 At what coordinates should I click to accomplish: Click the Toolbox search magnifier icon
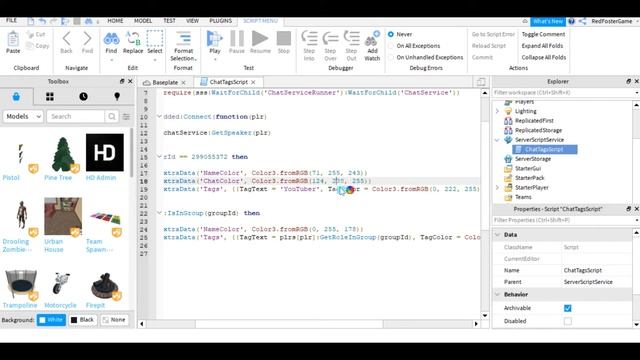pyautogui.click(x=112, y=117)
